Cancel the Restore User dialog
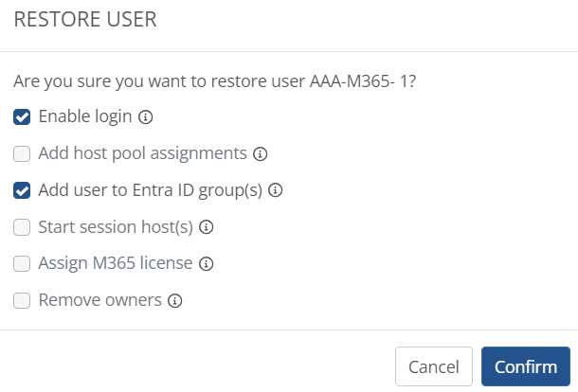Viewport: 578px width, 392px height. pyautogui.click(x=434, y=366)
